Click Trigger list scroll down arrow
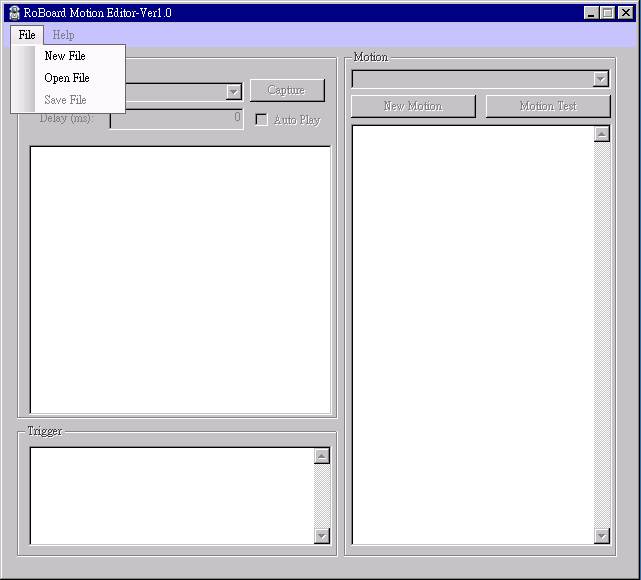The image size is (641, 580). tap(322, 535)
